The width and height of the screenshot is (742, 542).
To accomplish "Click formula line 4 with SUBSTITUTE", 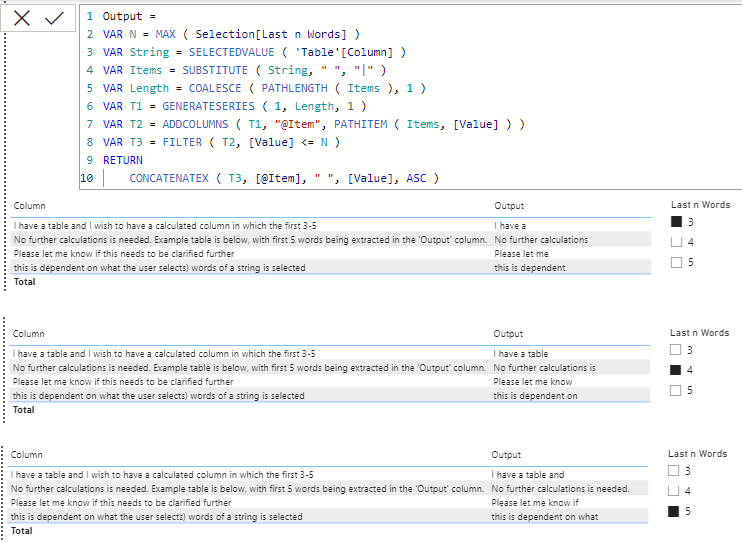I will coord(244,70).
